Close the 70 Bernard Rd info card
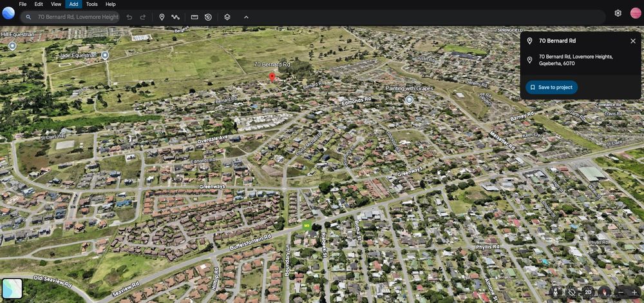The width and height of the screenshot is (644, 303). click(632, 41)
